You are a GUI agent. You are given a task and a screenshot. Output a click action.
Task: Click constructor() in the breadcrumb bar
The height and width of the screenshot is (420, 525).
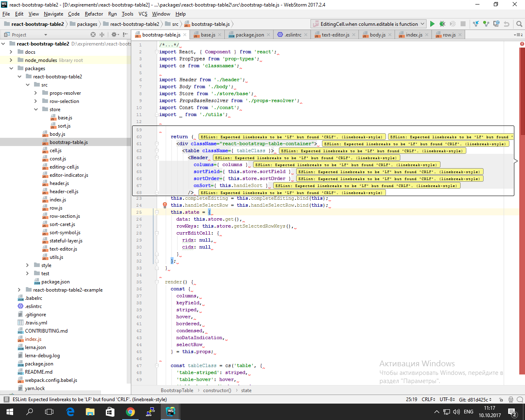[217, 390]
